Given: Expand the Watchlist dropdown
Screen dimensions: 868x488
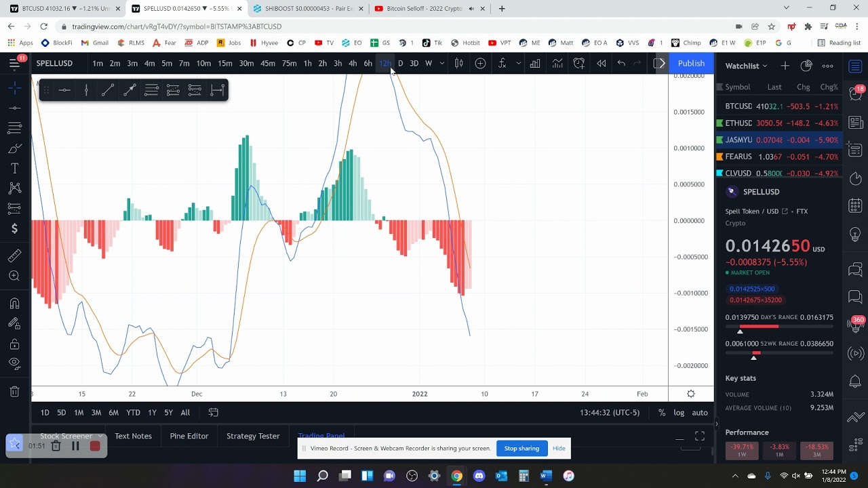Looking at the screenshot, I should (747, 66).
